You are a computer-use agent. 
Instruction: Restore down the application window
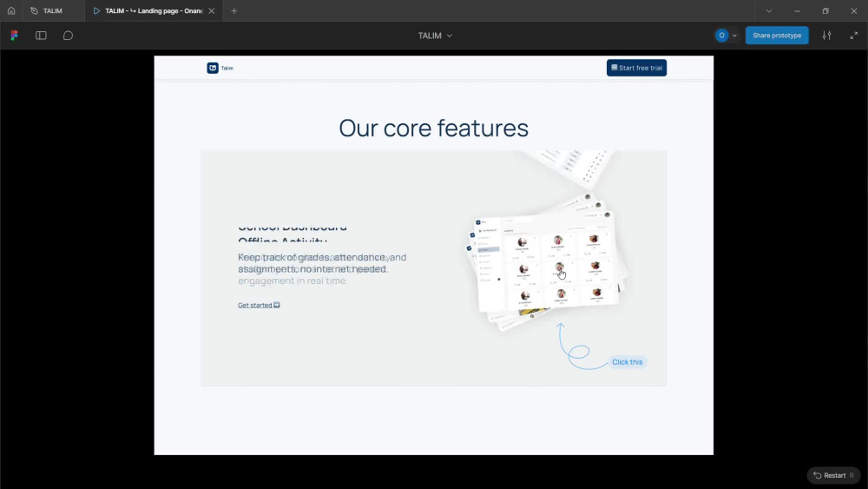tap(825, 11)
